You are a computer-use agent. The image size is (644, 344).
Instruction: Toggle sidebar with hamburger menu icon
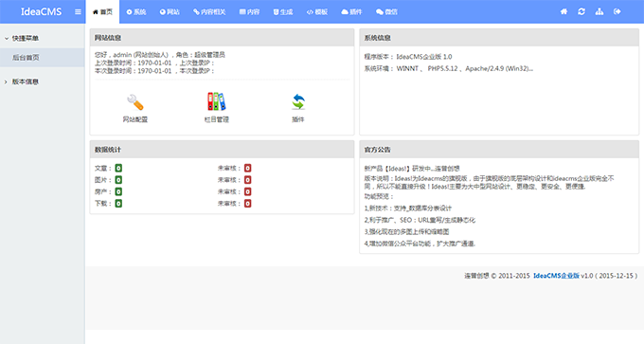(x=78, y=12)
